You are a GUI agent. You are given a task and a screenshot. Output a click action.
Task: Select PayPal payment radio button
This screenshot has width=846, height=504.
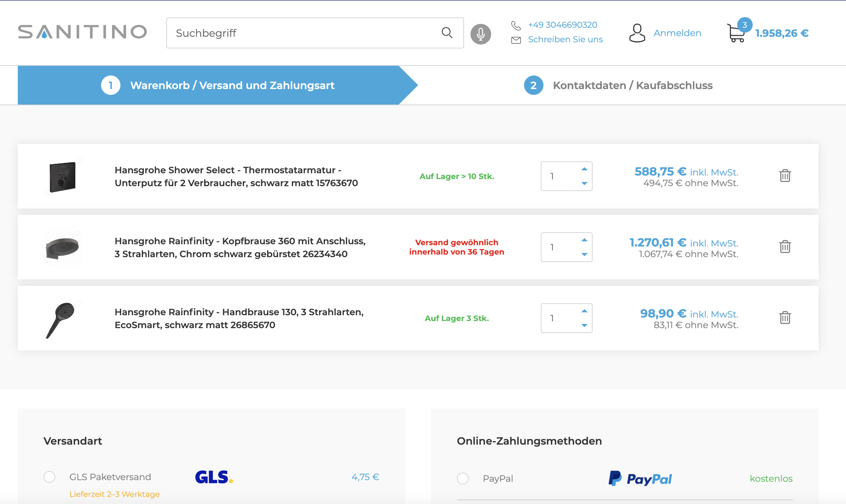[462, 479]
